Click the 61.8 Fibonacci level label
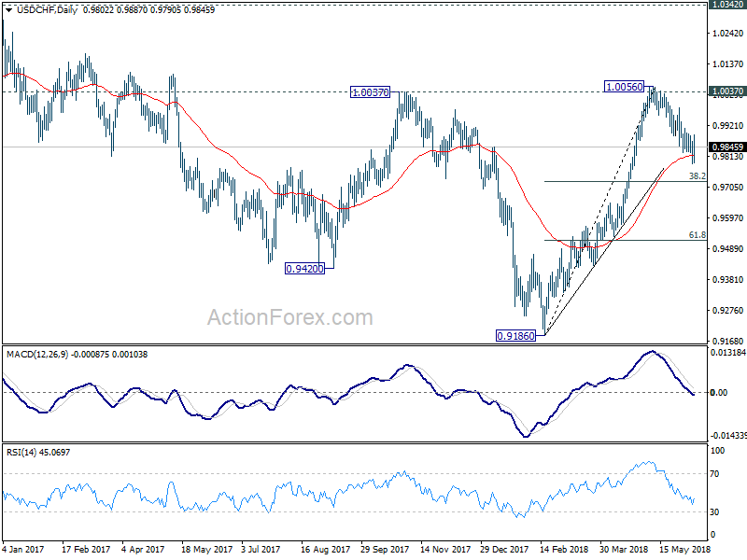Viewport: 747px width, 560px height. 697,235
